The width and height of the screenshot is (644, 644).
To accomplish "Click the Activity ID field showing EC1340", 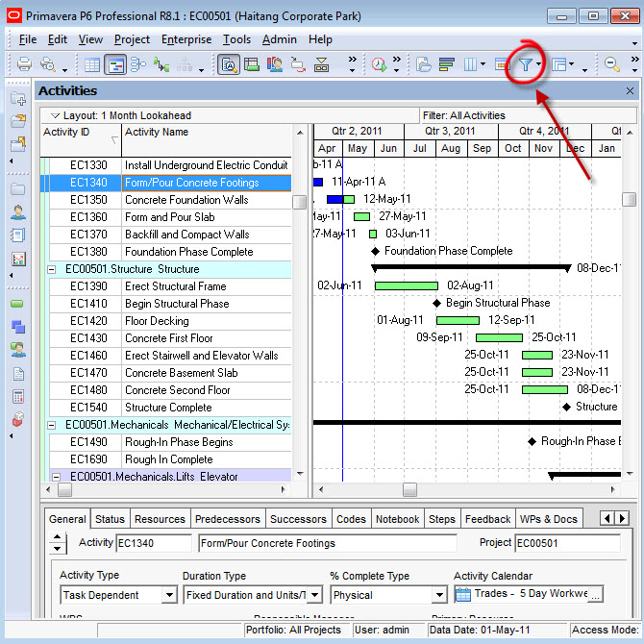I will click(x=154, y=543).
